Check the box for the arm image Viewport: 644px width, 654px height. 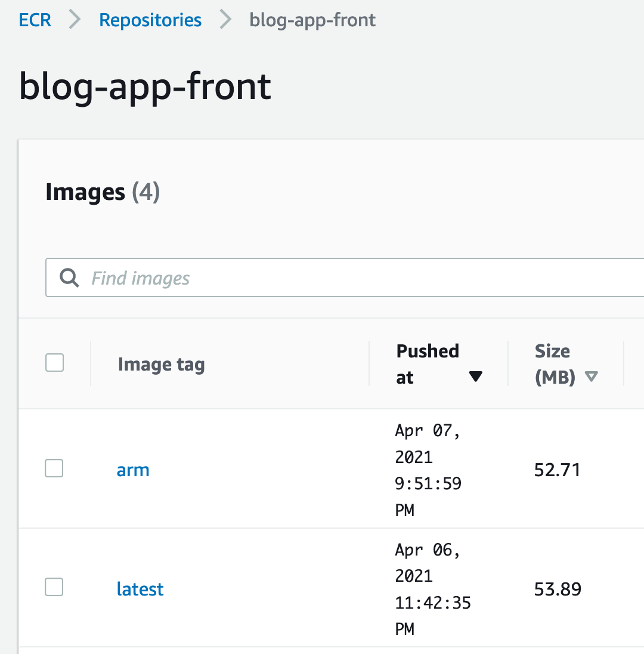[54, 469]
